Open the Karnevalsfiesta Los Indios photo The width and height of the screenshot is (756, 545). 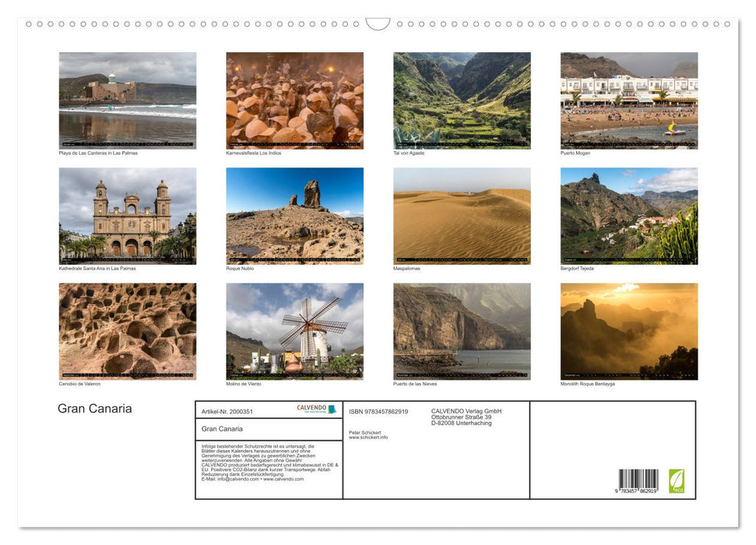pos(294,100)
